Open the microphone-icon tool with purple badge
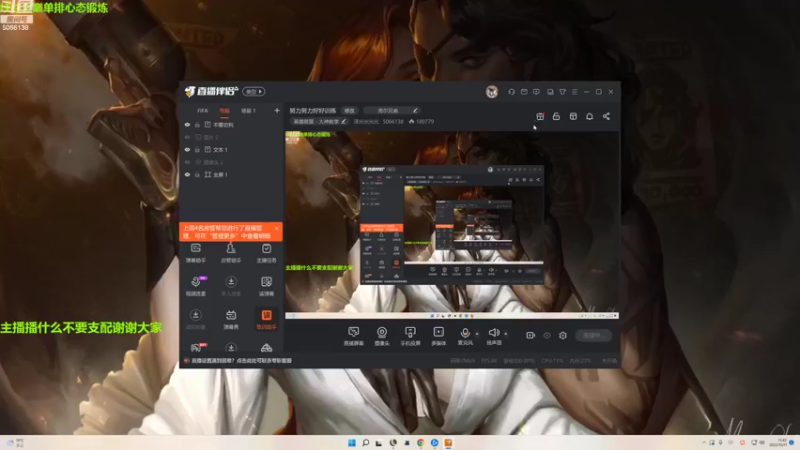This screenshot has height=450, width=800. pos(195,286)
